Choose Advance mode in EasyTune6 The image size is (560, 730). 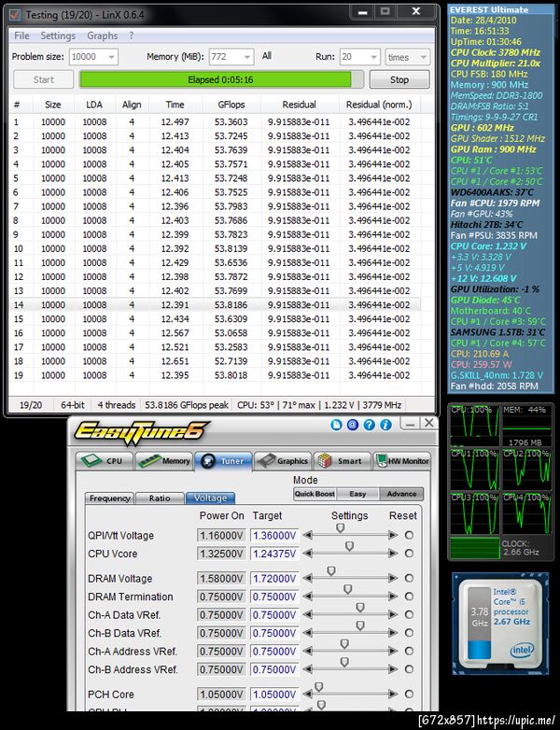(401, 494)
